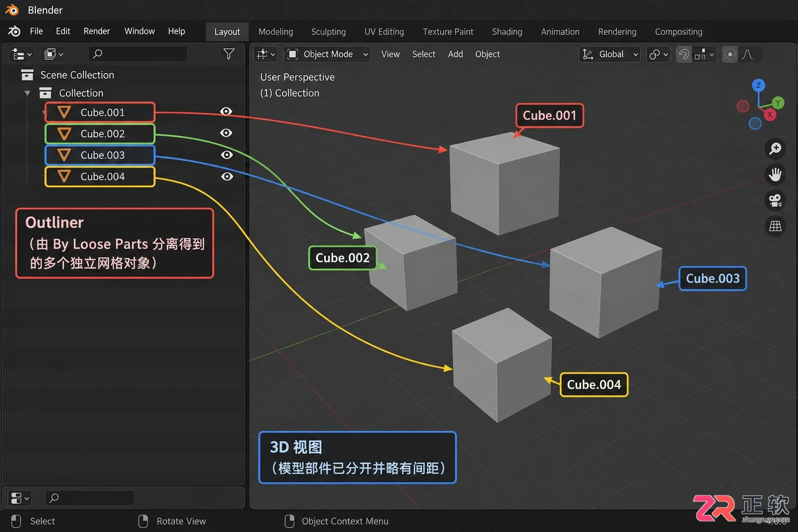Screen dimensions: 798x532
Task: Open the viewport Select menu
Action: click(x=424, y=54)
